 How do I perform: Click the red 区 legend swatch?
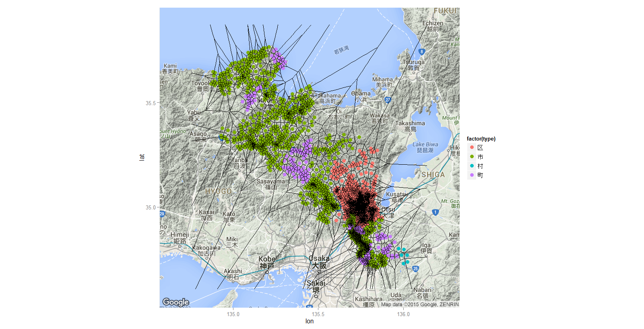tap(472, 147)
